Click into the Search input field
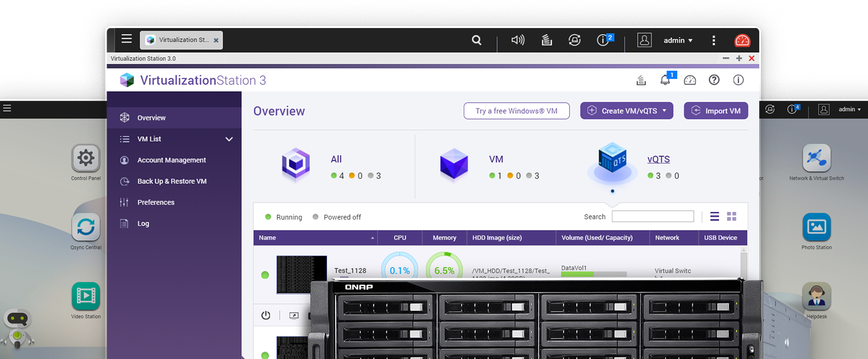868x359 pixels. [653, 216]
